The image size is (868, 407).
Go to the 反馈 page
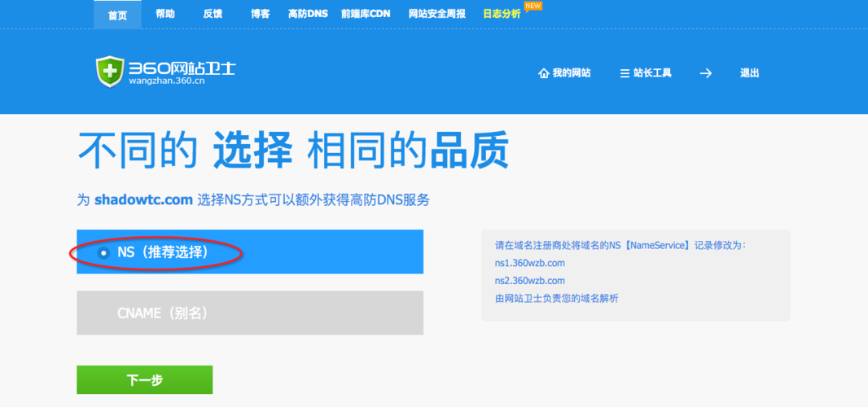click(x=213, y=15)
